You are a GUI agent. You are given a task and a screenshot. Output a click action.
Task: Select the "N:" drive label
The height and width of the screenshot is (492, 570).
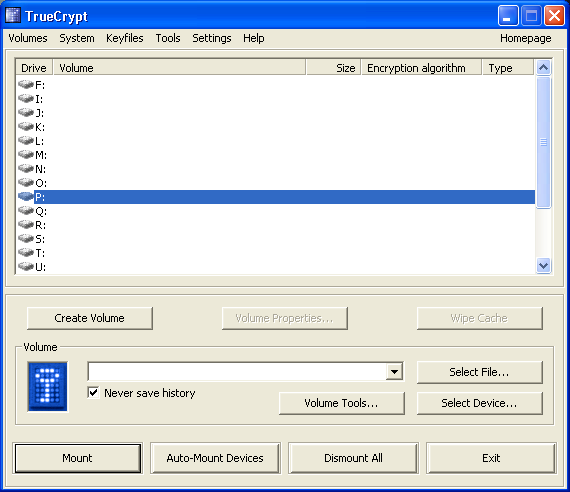click(x=40, y=169)
